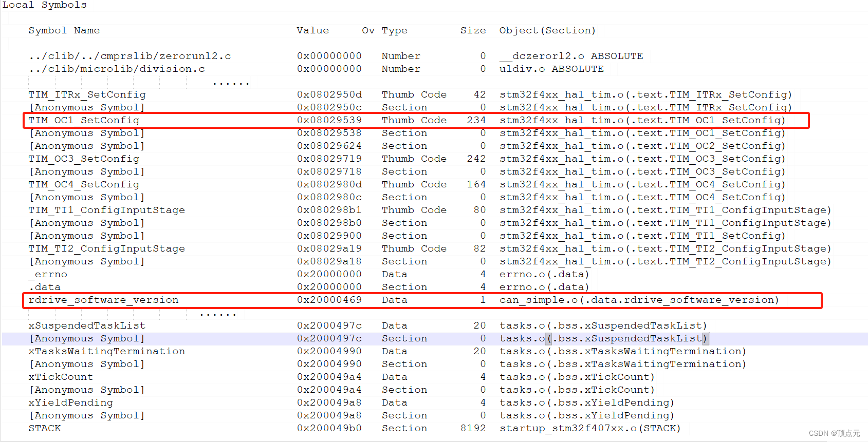Click the value 0x08029624
Image resolution: width=868 pixels, height=442 pixels.
(x=329, y=146)
